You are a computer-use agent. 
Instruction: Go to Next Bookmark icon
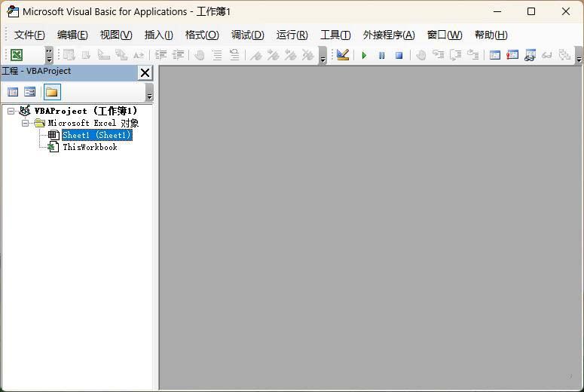tap(274, 55)
